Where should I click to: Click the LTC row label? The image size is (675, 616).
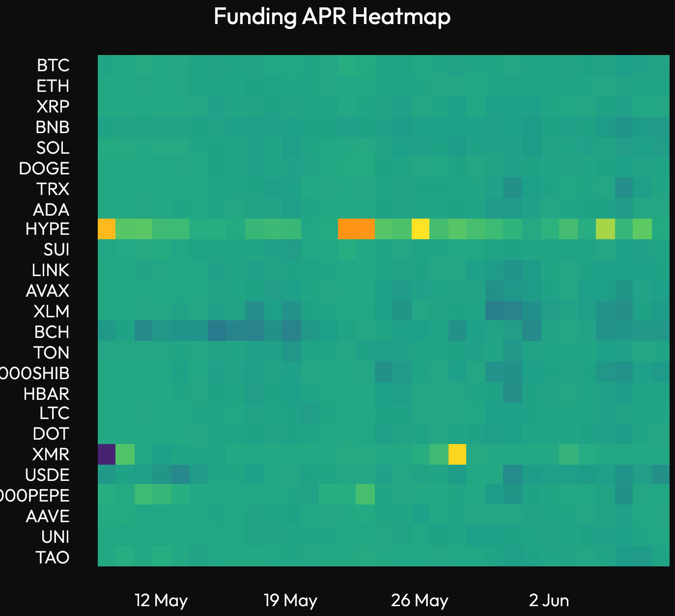pyautogui.click(x=55, y=413)
